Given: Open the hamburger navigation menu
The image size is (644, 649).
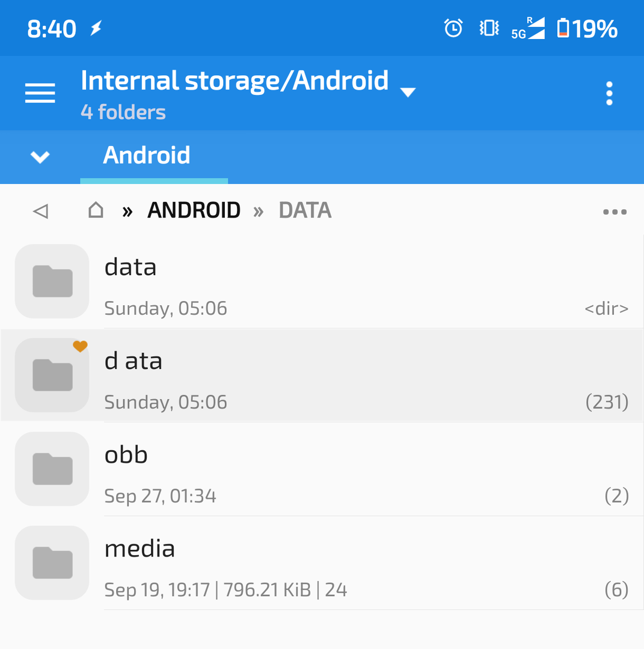Looking at the screenshot, I should [40, 93].
